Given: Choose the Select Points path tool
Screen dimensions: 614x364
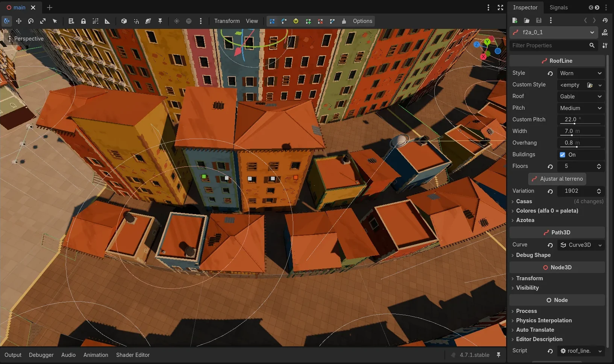Looking at the screenshot, I should pyautogui.click(x=272, y=21).
